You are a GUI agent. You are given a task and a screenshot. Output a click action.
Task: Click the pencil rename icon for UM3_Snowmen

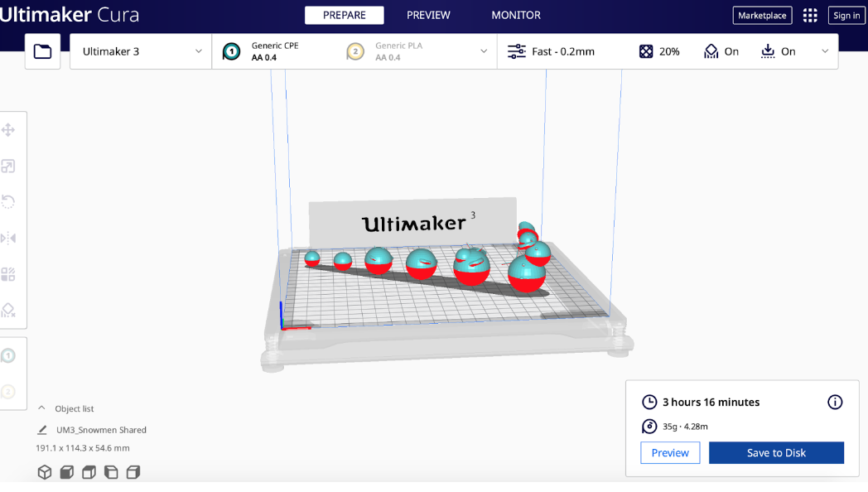(x=42, y=430)
